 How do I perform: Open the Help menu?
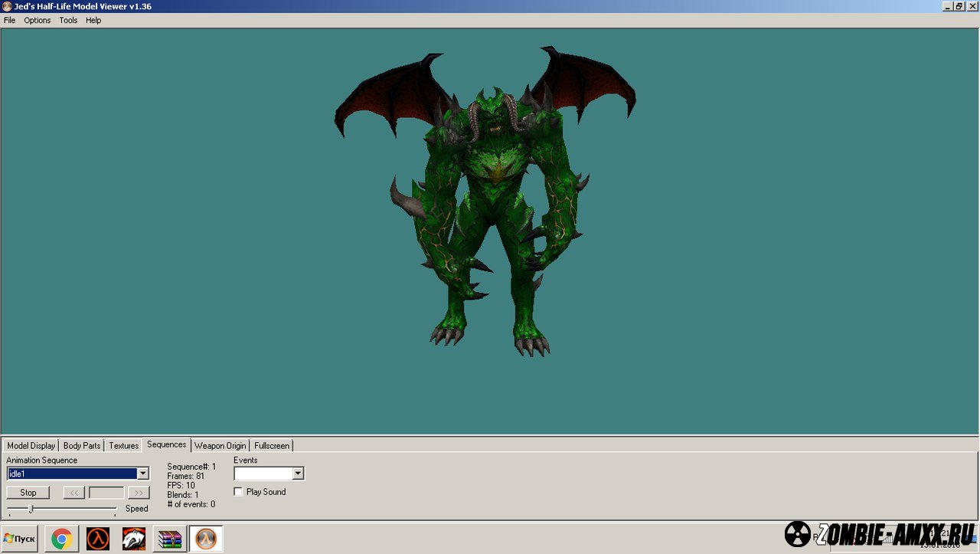pos(93,21)
